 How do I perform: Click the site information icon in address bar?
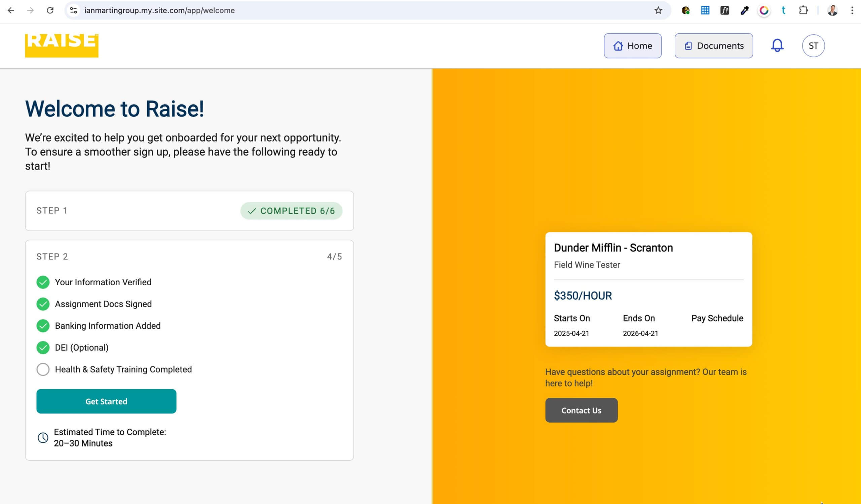[73, 10]
